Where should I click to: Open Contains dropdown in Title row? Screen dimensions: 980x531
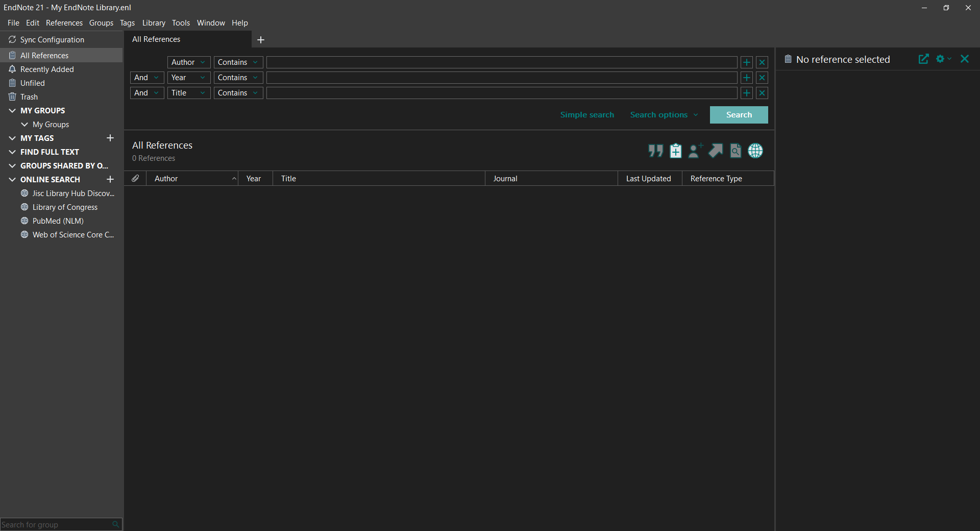tap(238, 93)
